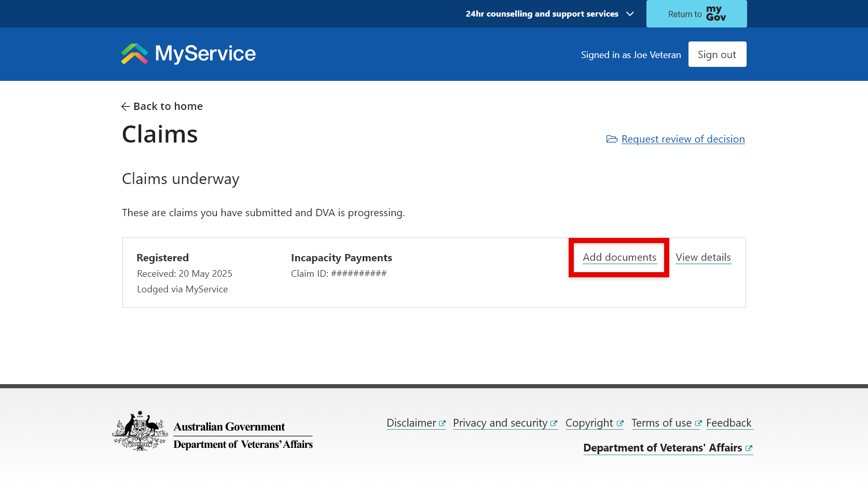The image size is (868, 494).
Task: Open the chevron next to counselling services
Action: click(x=629, y=14)
